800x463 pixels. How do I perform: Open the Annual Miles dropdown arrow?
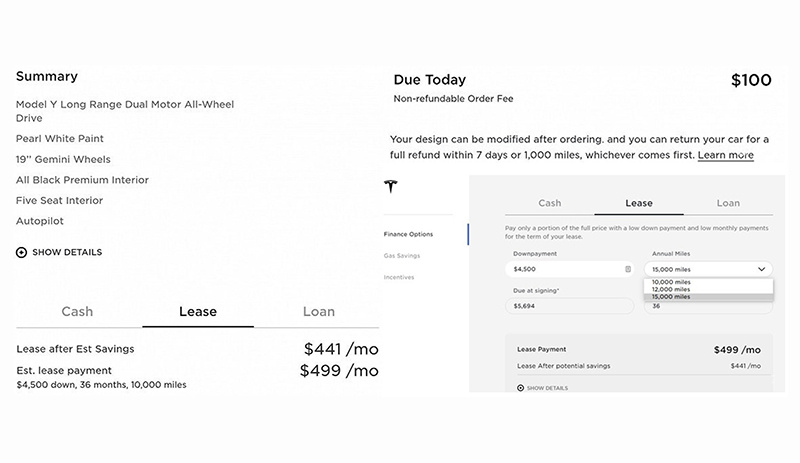pos(762,269)
